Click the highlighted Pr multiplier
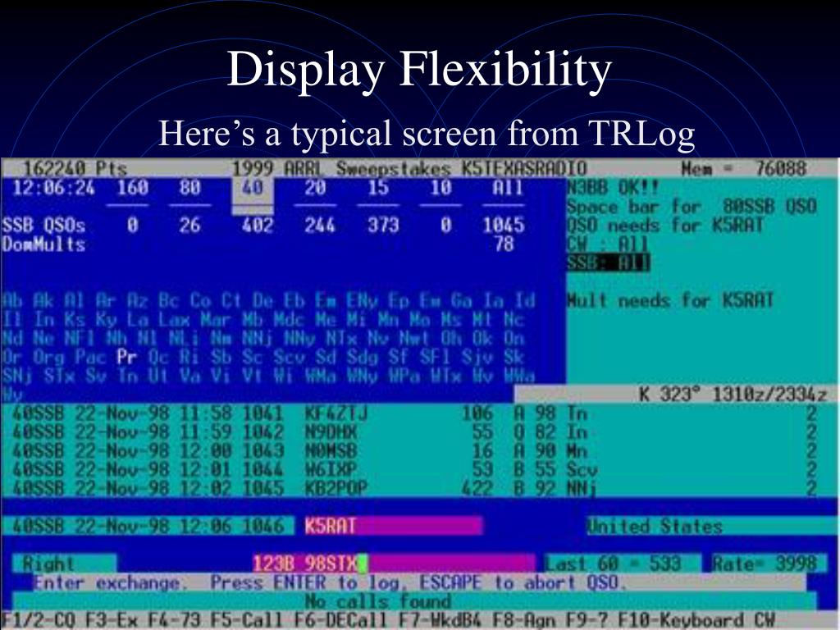This screenshot has height=630, width=840. pyautogui.click(x=127, y=357)
